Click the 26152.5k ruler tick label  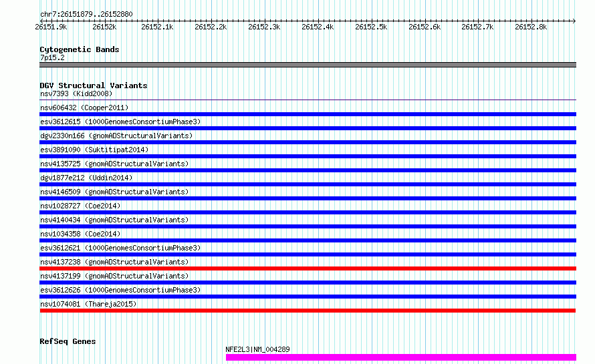point(372,27)
